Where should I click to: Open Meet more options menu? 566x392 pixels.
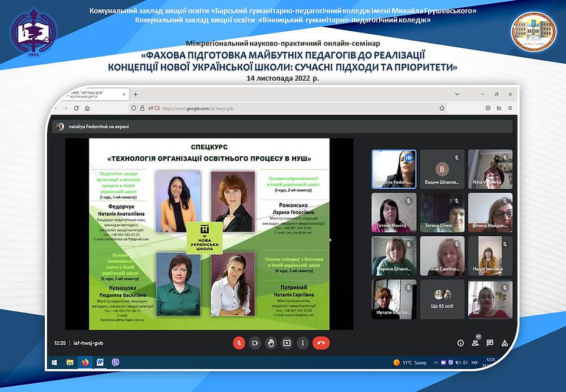click(x=302, y=343)
